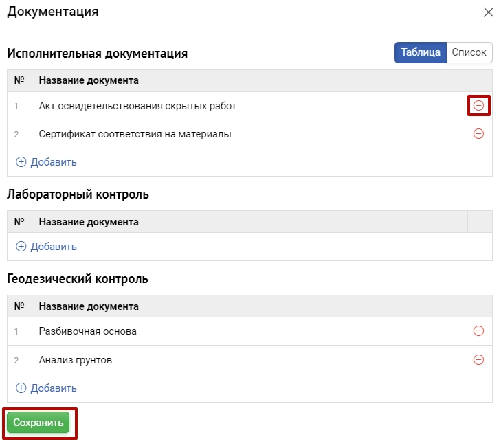Click the № column header in Исполнительная документация
The image size is (501, 448).
pos(19,80)
